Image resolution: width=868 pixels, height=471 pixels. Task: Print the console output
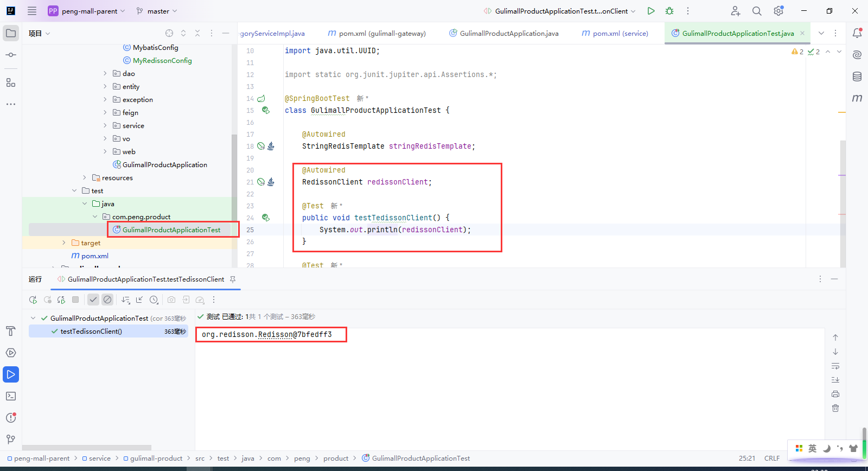[x=835, y=394]
